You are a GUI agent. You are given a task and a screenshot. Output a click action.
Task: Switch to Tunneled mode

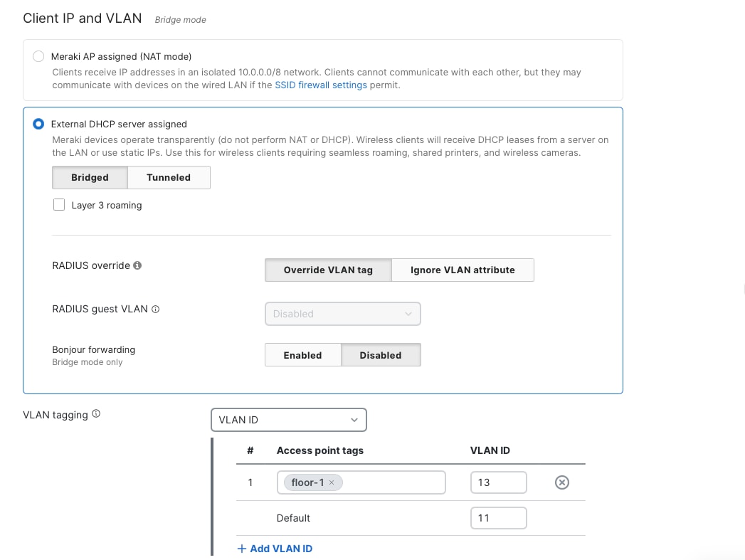click(x=169, y=177)
